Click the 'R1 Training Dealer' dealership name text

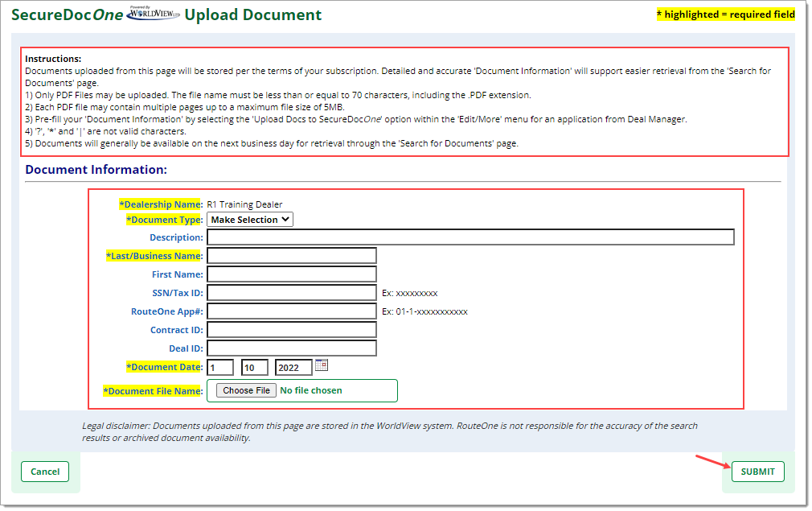click(244, 204)
